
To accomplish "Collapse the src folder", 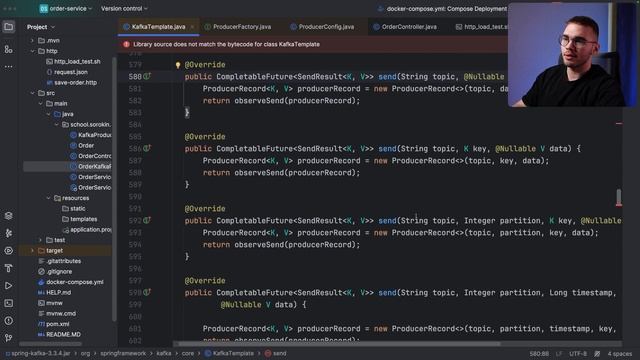I will (32, 93).
